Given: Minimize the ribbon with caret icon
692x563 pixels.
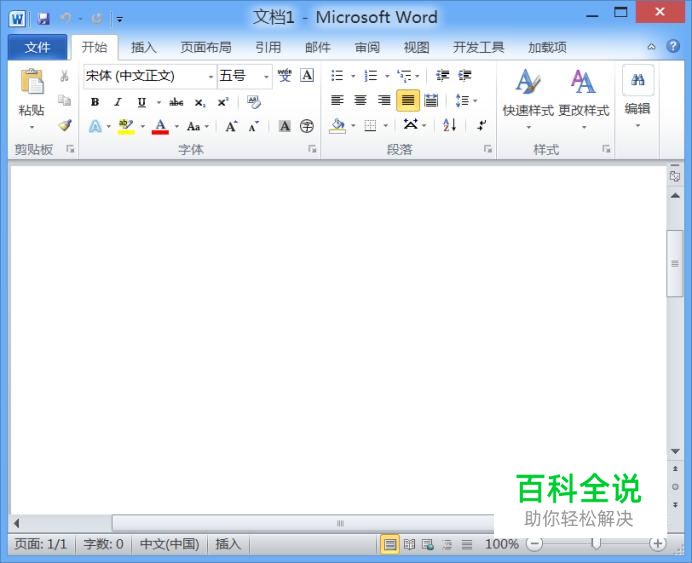Looking at the screenshot, I should (651, 46).
